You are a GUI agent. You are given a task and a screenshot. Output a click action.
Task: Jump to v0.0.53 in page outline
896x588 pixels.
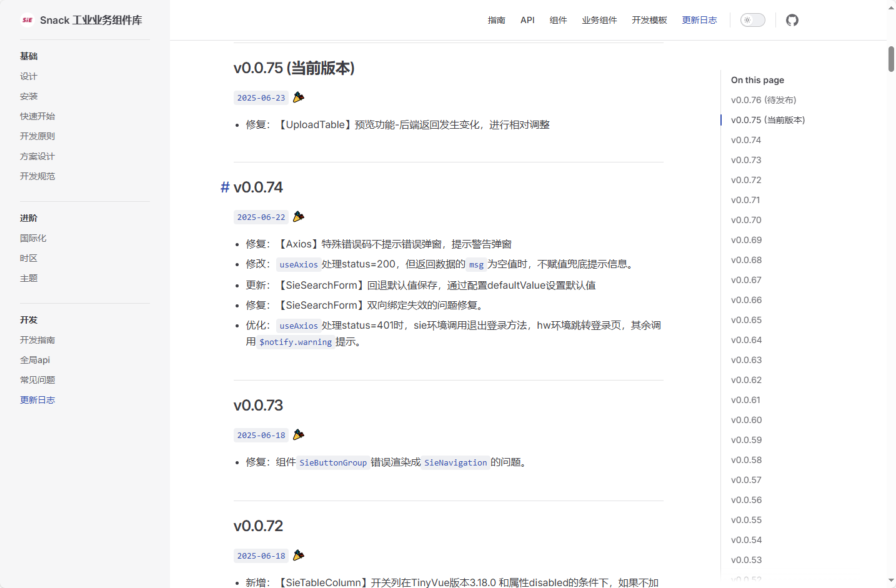pos(746,560)
